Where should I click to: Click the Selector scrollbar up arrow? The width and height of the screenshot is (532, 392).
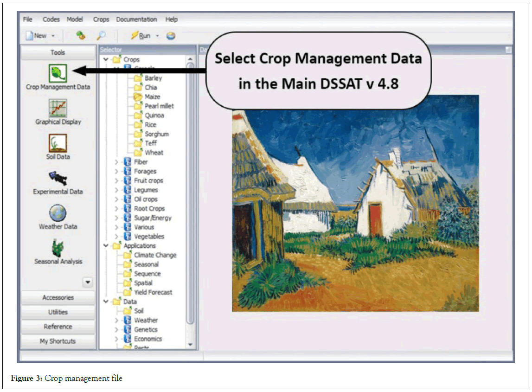click(x=190, y=59)
